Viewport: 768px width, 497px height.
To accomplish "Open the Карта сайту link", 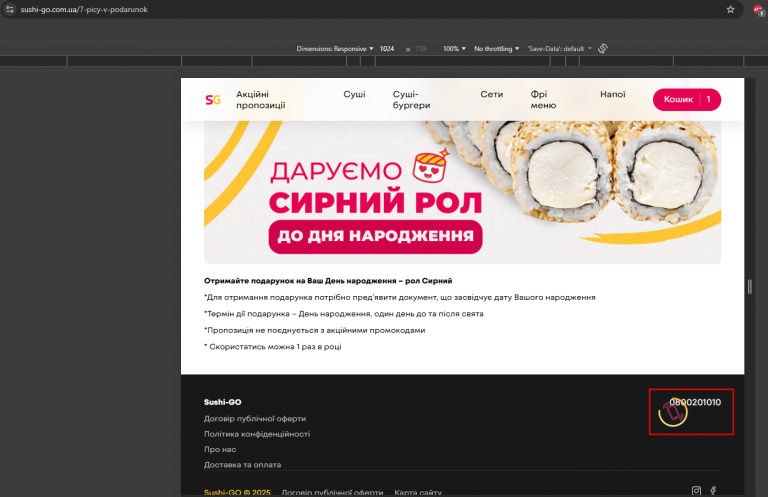I will coord(418,492).
